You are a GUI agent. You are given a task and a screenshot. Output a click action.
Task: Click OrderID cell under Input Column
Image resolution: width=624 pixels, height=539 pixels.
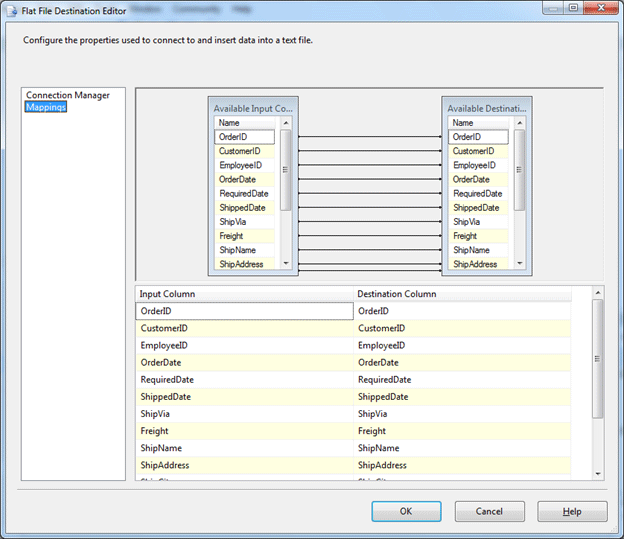tap(244, 311)
